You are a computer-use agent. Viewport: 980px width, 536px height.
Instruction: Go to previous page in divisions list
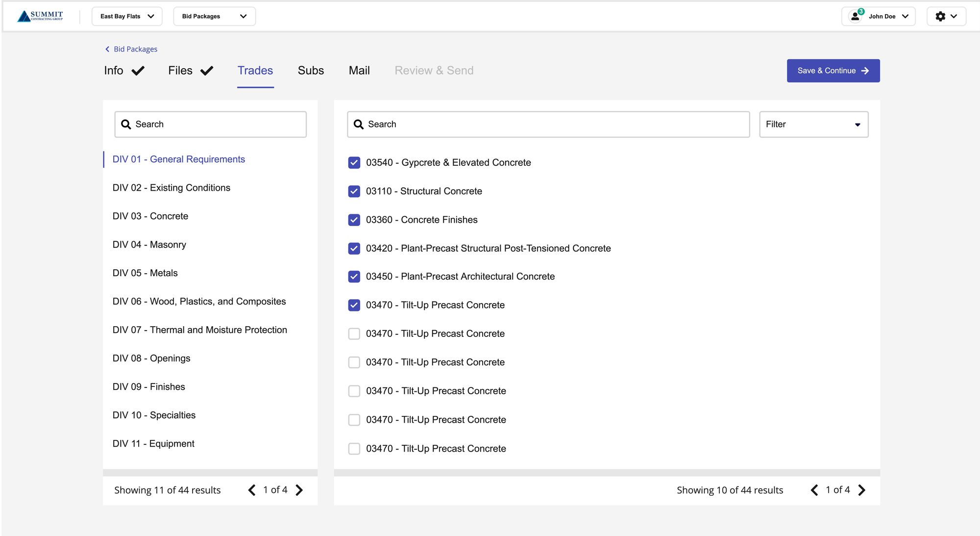pos(252,490)
